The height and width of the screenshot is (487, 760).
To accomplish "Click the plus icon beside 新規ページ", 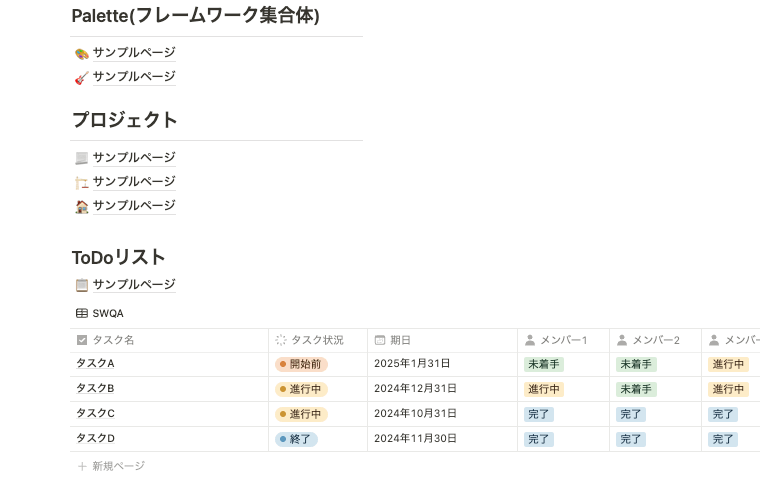I will click(x=83, y=466).
